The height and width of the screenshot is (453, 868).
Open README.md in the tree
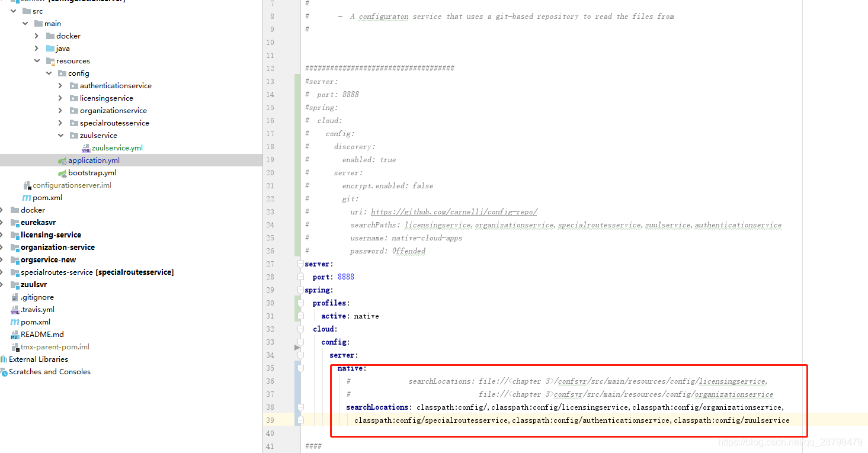42,335
